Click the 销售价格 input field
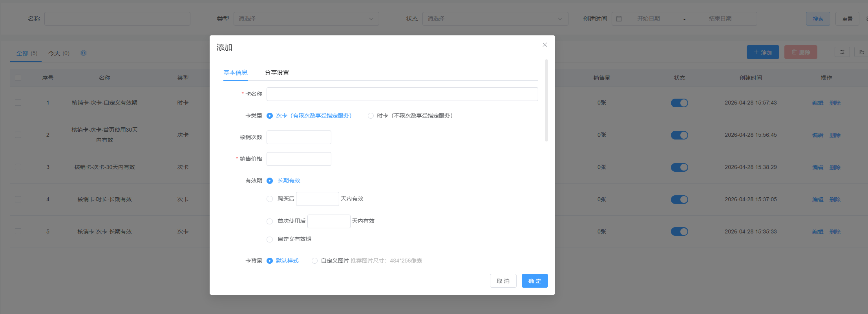 coord(299,159)
